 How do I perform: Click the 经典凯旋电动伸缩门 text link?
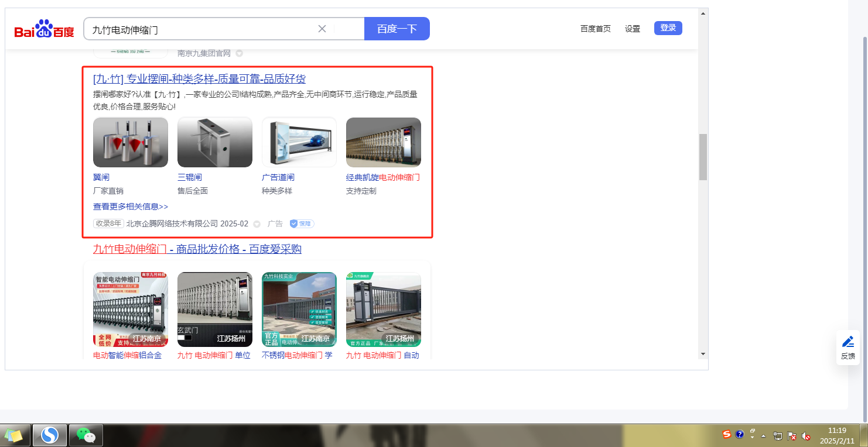(383, 177)
